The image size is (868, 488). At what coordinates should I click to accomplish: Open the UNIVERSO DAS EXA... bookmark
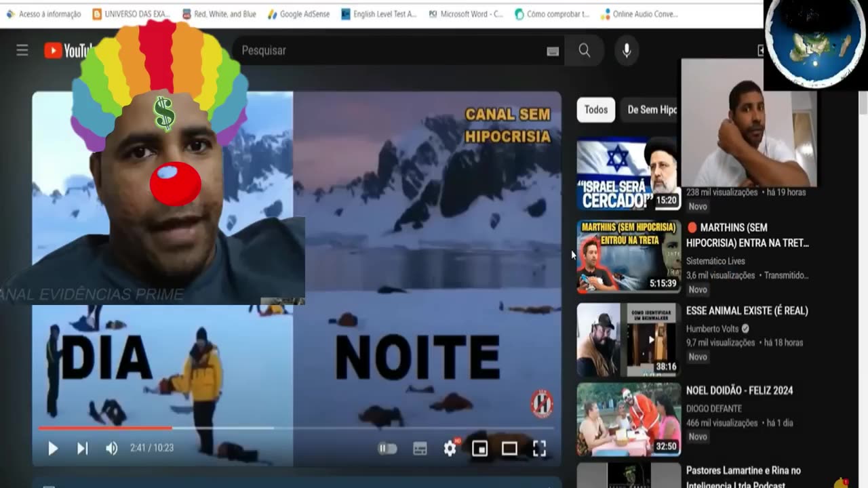pos(131,14)
